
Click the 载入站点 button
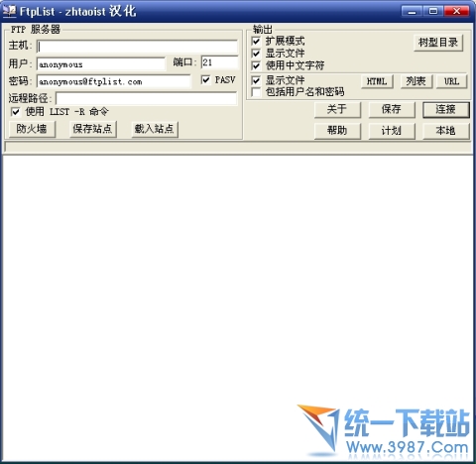click(154, 129)
